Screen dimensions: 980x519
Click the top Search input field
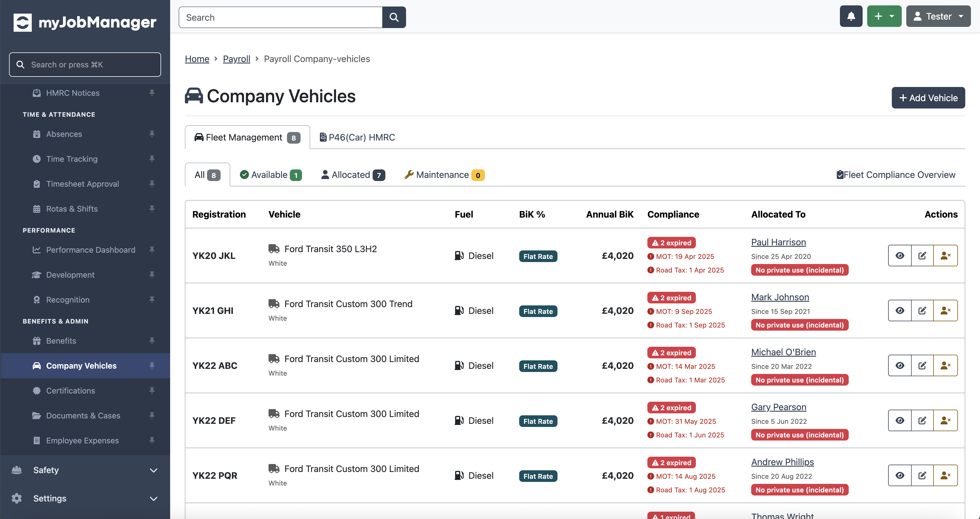[281, 17]
